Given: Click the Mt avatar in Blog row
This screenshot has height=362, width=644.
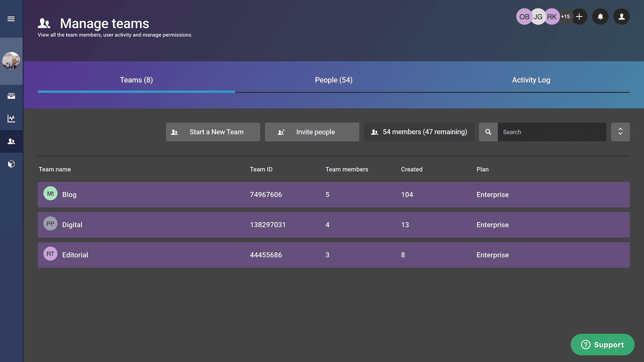Looking at the screenshot, I should click(x=50, y=194).
